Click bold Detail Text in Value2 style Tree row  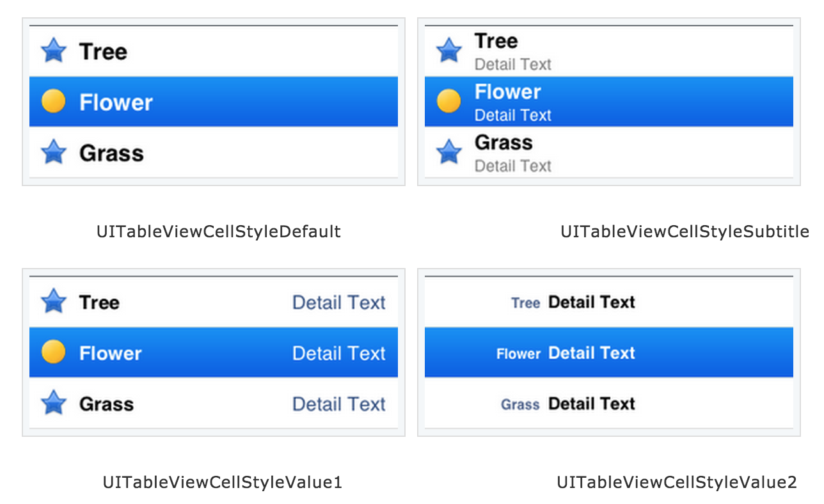tap(592, 302)
